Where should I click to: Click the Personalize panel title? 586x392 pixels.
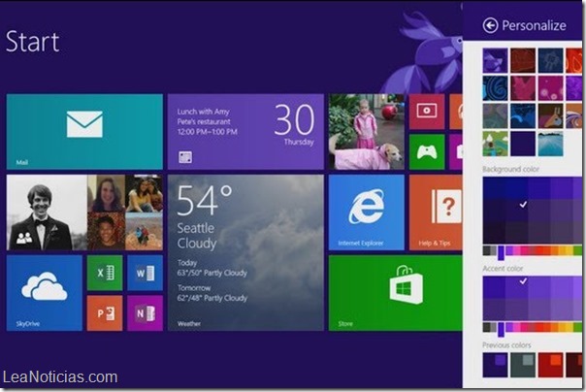tap(534, 25)
